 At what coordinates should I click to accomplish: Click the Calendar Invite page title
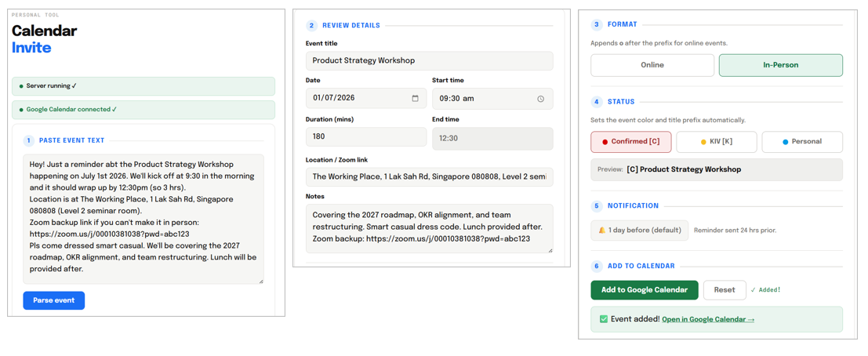pos(44,38)
